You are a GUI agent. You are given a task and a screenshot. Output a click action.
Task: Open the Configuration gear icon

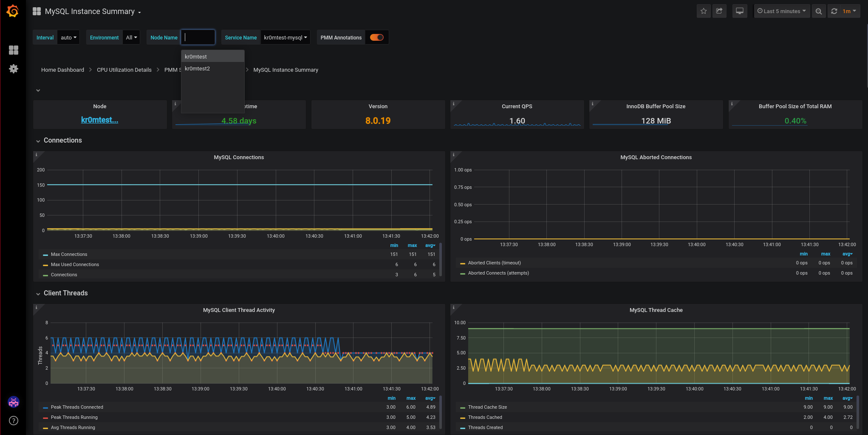coord(14,69)
